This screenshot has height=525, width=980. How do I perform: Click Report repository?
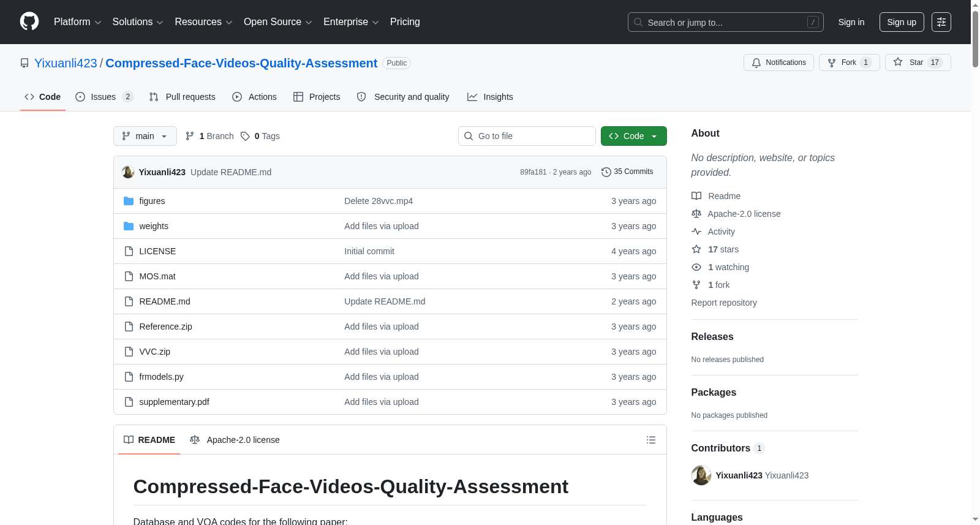pyautogui.click(x=724, y=303)
